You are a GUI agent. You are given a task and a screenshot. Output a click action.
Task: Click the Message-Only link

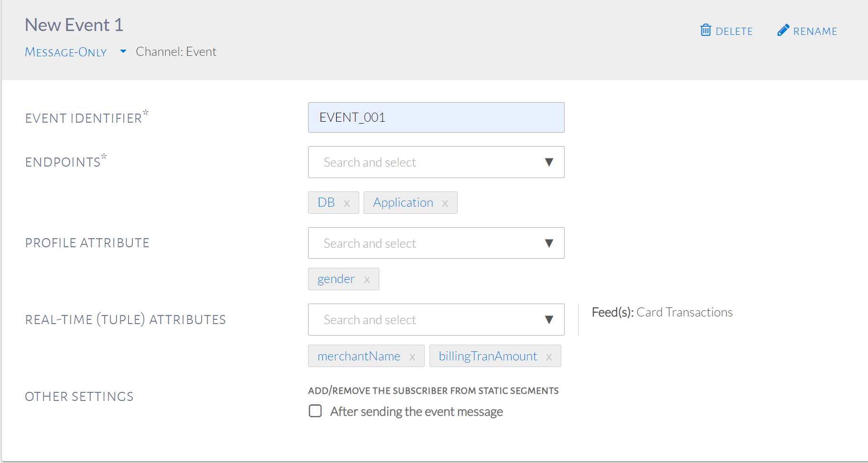pos(66,52)
